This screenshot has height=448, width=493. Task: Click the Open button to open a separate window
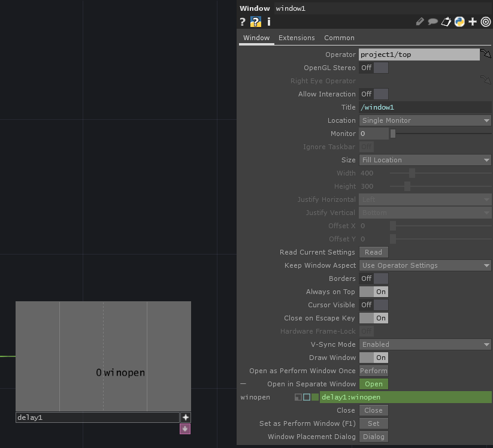[x=373, y=384]
